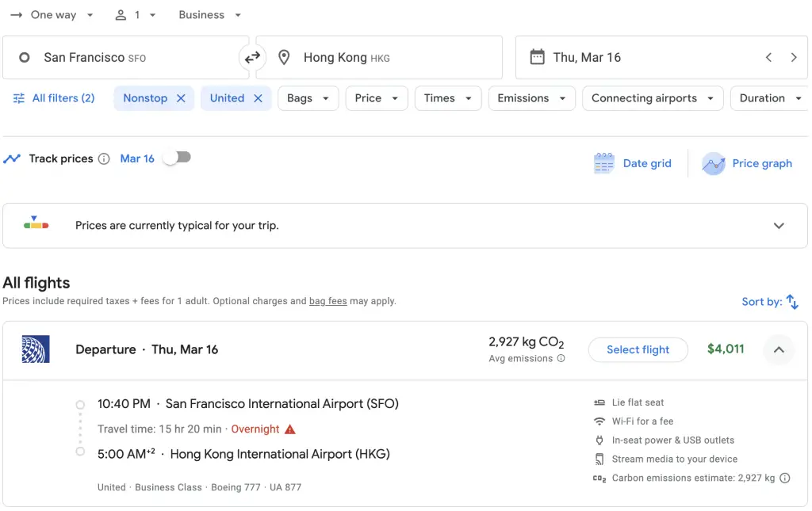The height and width of the screenshot is (511, 812).
Task: Click the Avg emissions info icon
Action: tap(561, 358)
